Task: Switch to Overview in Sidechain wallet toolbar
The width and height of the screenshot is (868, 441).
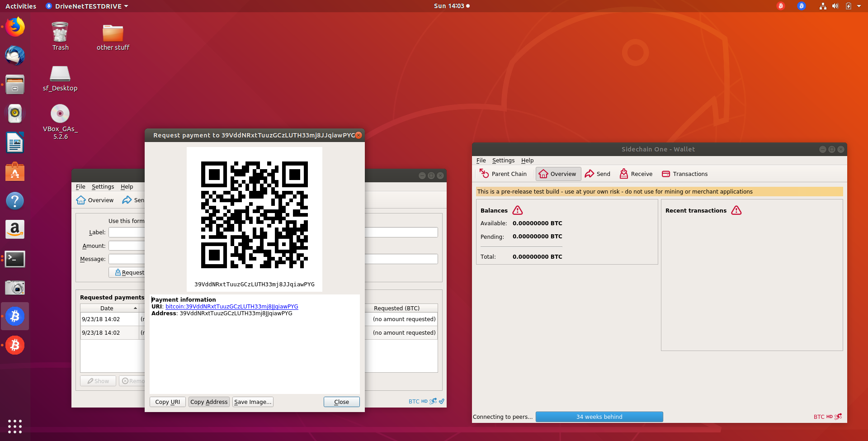Action: tap(558, 174)
